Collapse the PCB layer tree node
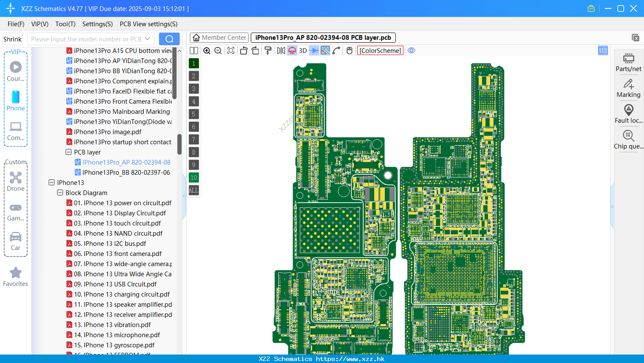Screen dimensions: 644x363 pos(69,152)
